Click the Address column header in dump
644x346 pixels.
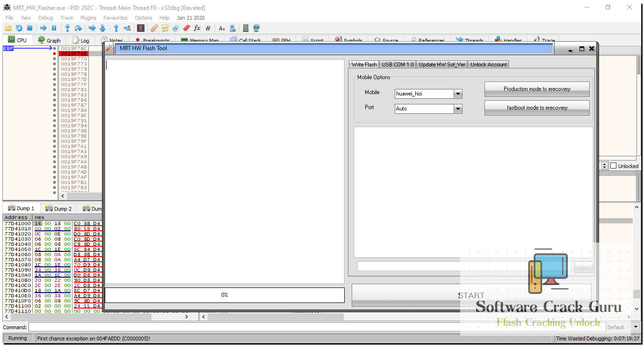coord(16,217)
